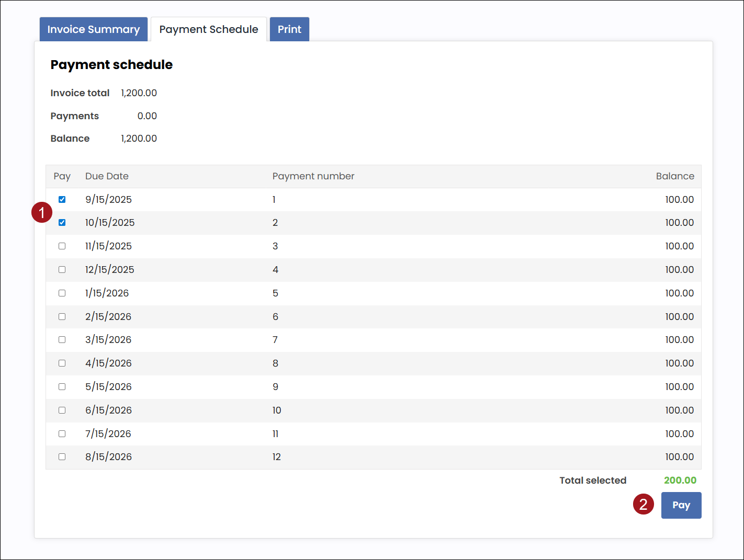Image resolution: width=744 pixels, height=560 pixels.
Task: Click the blue Pay button
Action: point(681,505)
